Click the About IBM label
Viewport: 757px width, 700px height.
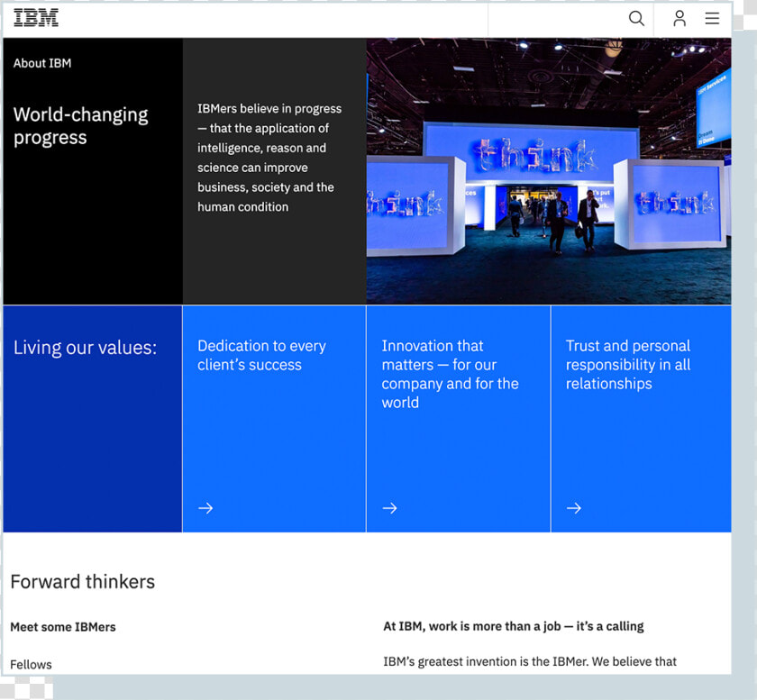click(42, 63)
